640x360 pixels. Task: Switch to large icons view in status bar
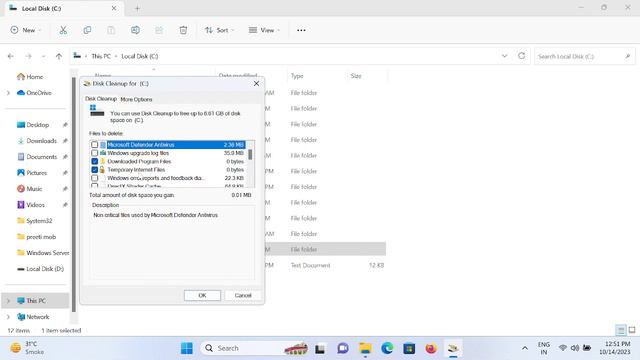(632, 330)
